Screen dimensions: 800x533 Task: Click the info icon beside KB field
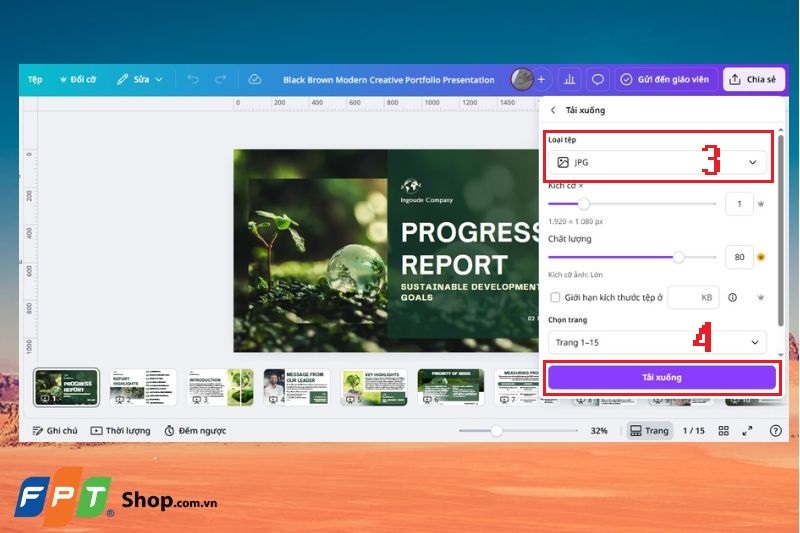[x=732, y=297]
